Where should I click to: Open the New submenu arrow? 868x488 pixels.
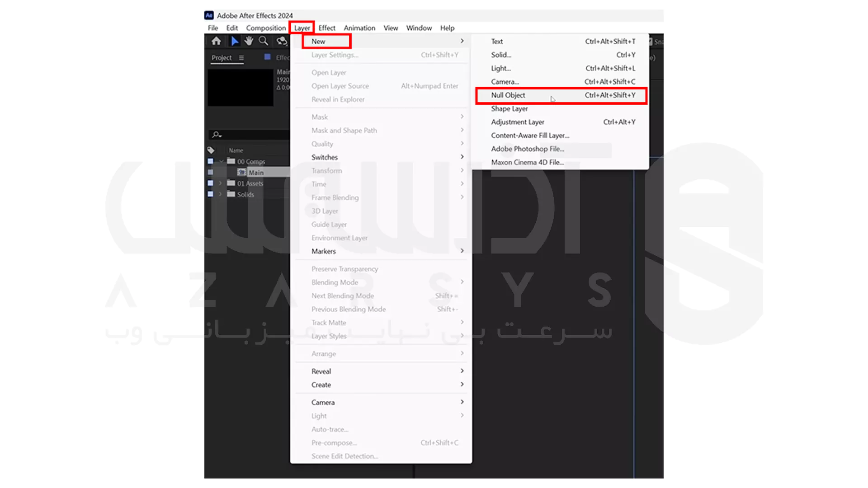pos(462,41)
